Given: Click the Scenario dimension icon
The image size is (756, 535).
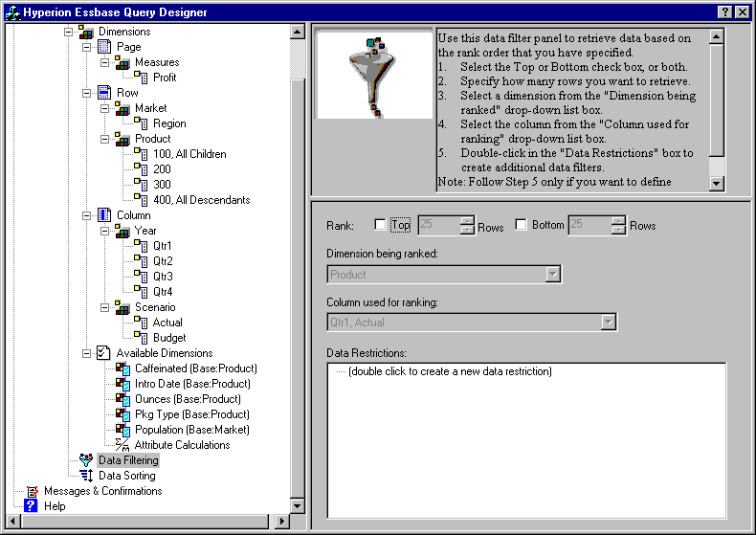Looking at the screenshot, I should pyautogui.click(x=122, y=307).
